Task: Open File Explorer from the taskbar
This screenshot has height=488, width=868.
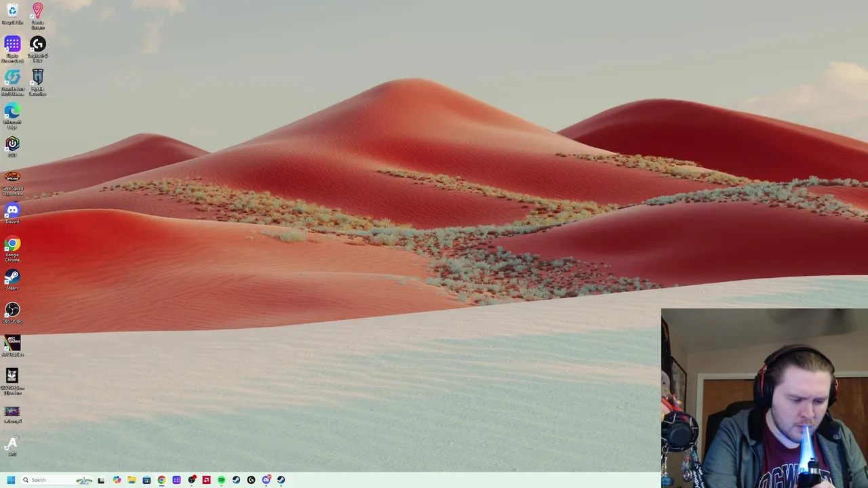Action: [x=132, y=480]
